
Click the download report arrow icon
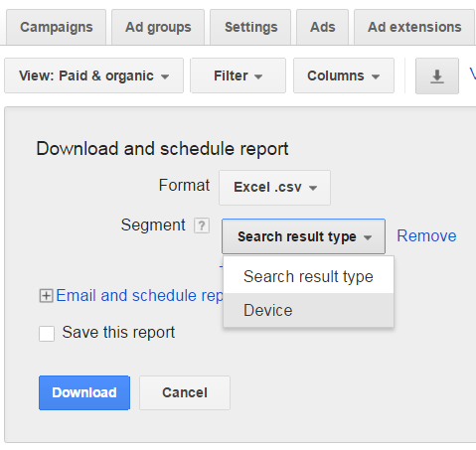[x=437, y=76]
